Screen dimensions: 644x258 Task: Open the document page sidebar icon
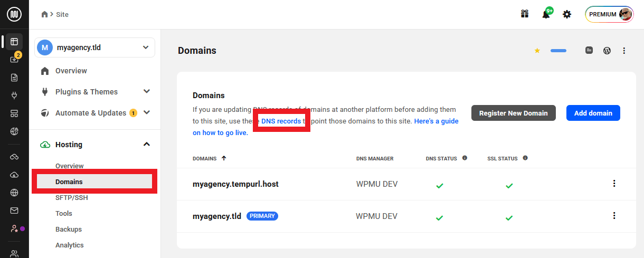[14, 78]
